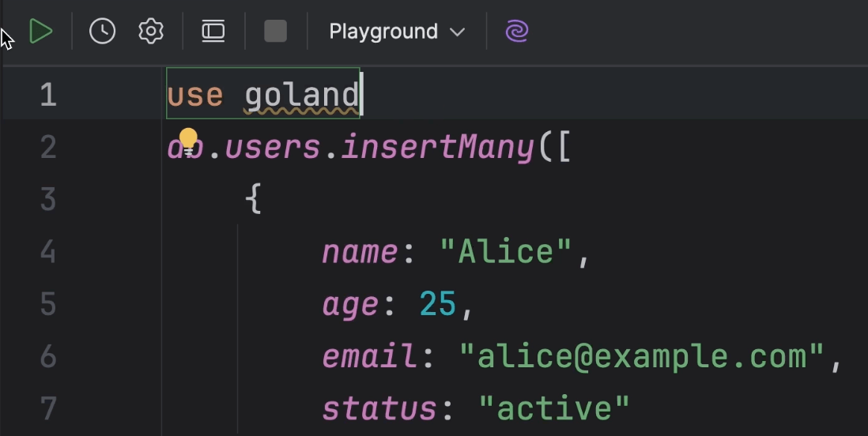Toggle the results layout panel icon
Viewport: 868px width, 436px height.
coord(213,32)
